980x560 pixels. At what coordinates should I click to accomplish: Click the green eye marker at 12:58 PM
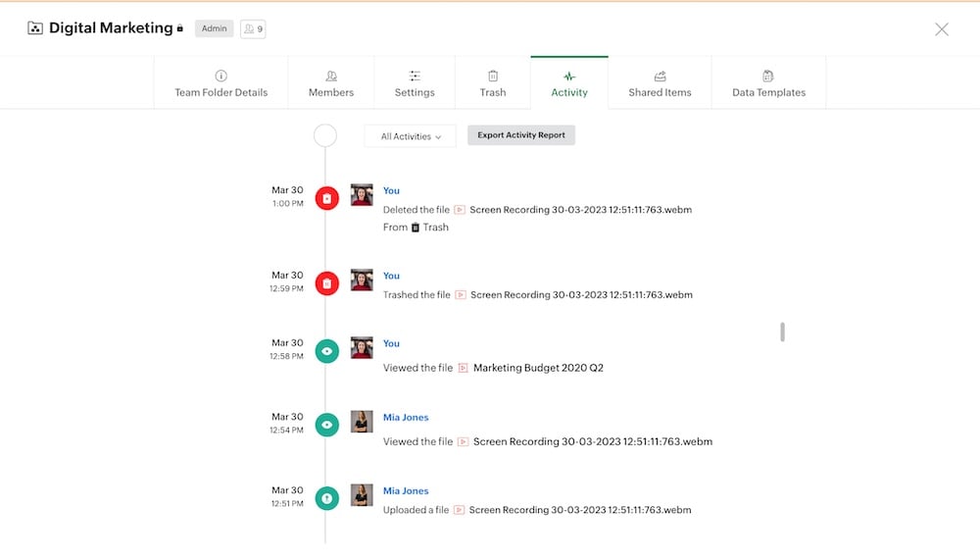tap(327, 351)
